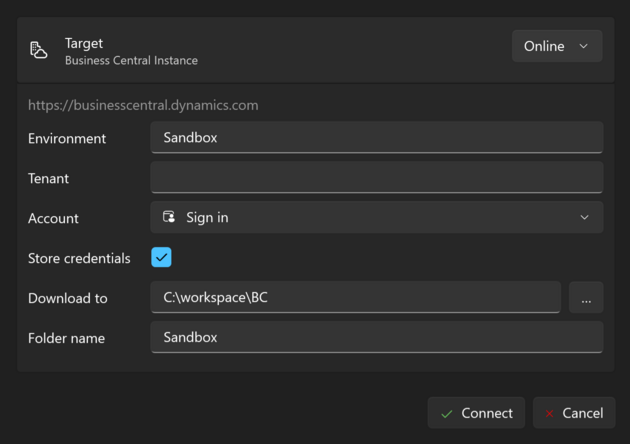Click the Tenant label

(48, 178)
